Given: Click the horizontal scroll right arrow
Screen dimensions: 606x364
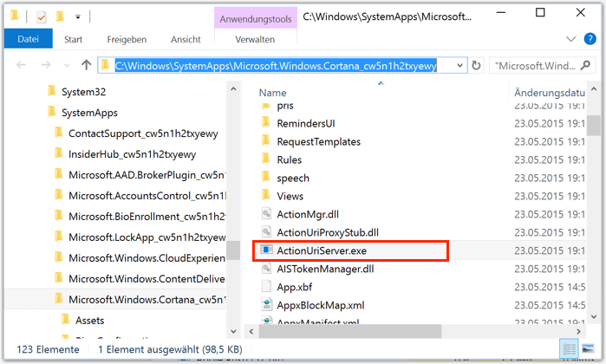Looking at the screenshot, I should point(578,331).
